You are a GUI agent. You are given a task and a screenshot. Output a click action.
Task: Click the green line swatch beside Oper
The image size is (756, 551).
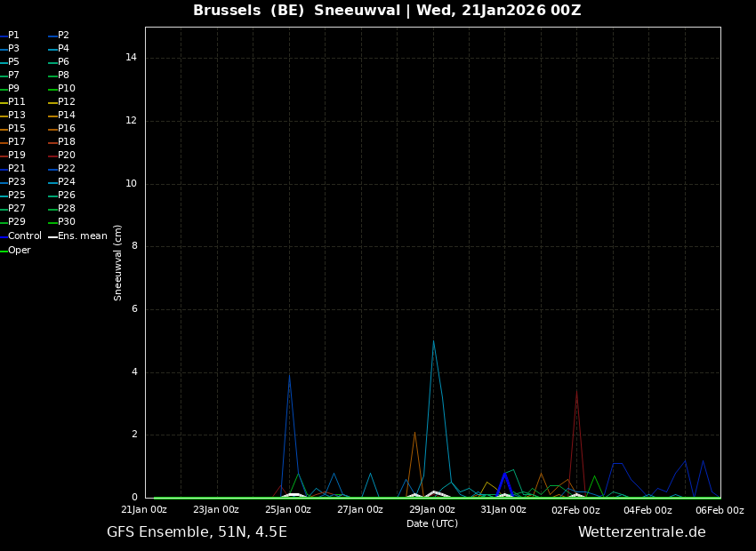(x=4, y=251)
